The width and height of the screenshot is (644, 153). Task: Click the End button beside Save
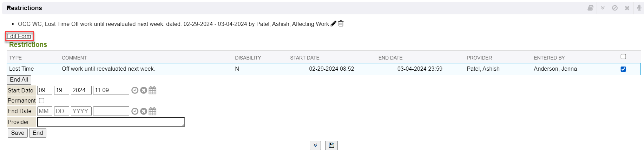tap(38, 133)
